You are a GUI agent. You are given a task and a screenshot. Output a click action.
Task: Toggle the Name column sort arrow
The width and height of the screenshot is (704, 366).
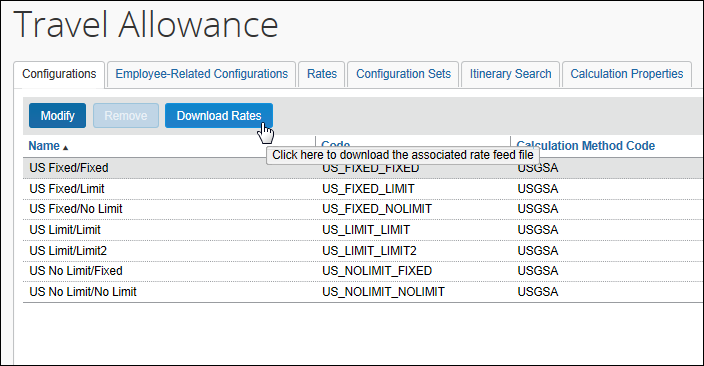click(66, 148)
